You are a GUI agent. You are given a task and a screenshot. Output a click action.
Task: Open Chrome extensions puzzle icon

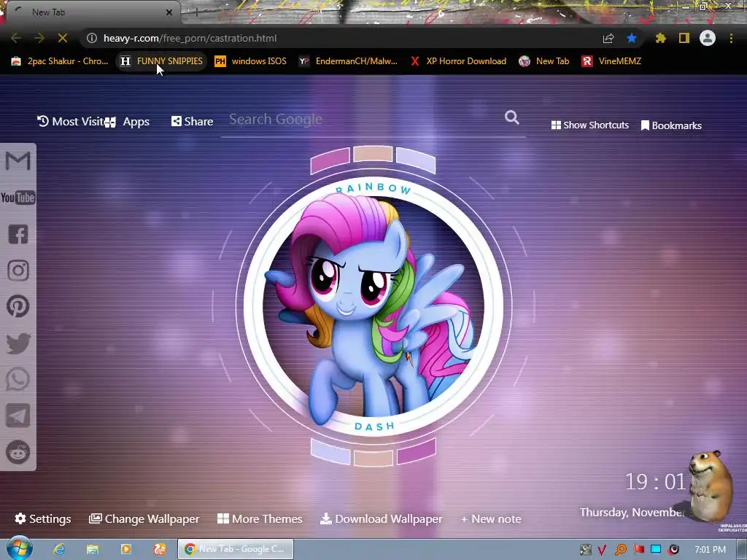point(660,38)
